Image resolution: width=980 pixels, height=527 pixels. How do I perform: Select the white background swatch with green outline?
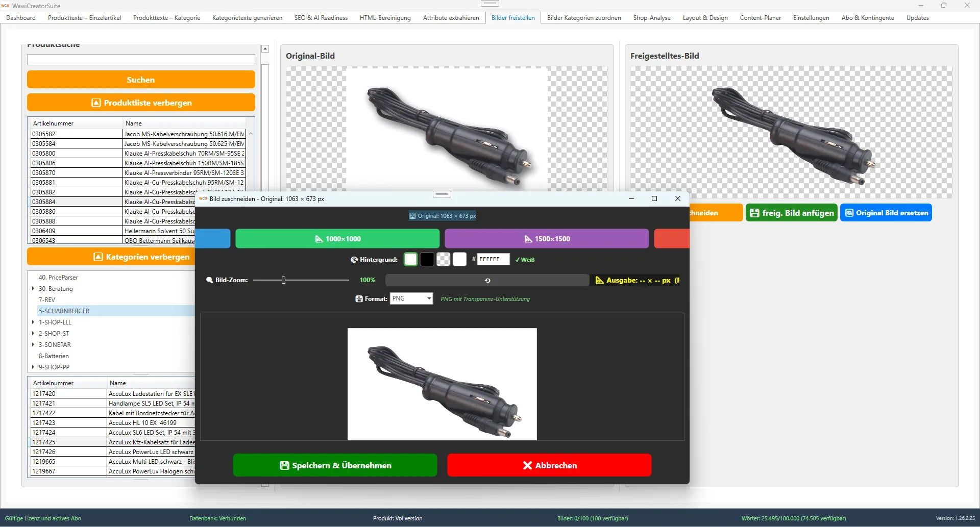click(410, 260)
